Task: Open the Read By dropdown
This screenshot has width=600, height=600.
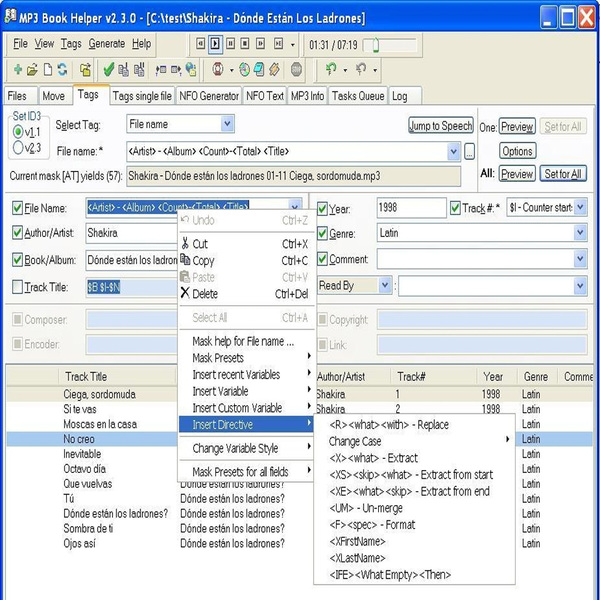Action: (x=385, y=285)
